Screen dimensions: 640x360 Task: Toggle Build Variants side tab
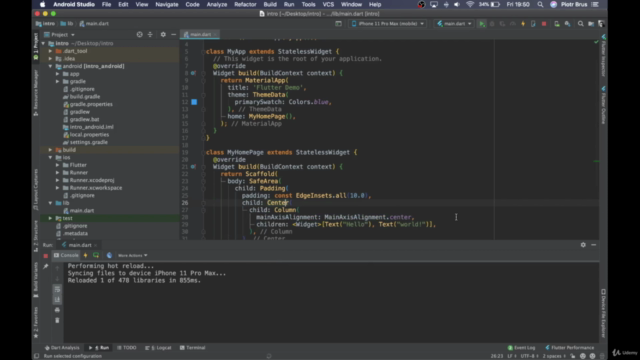click(x=36, y=280)
